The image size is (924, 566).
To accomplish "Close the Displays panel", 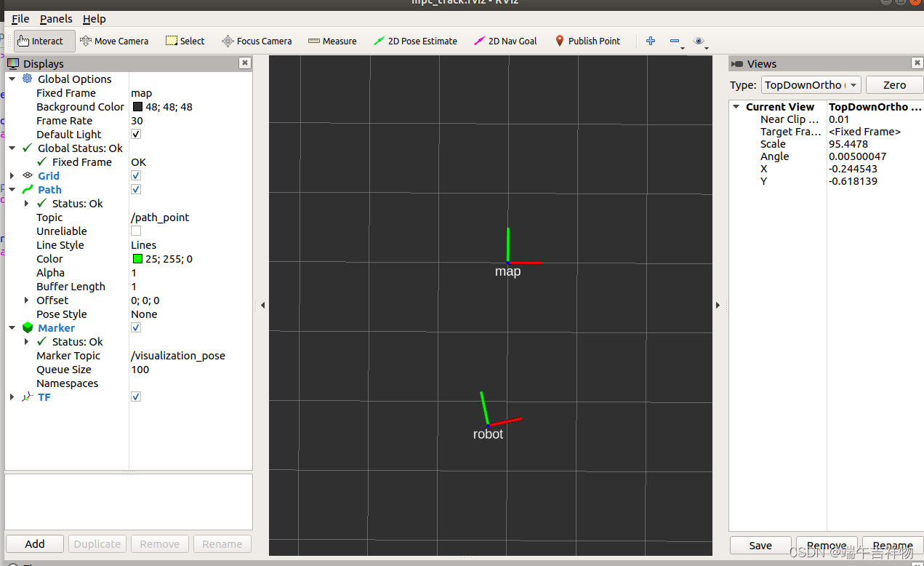I will coord(245,63).
